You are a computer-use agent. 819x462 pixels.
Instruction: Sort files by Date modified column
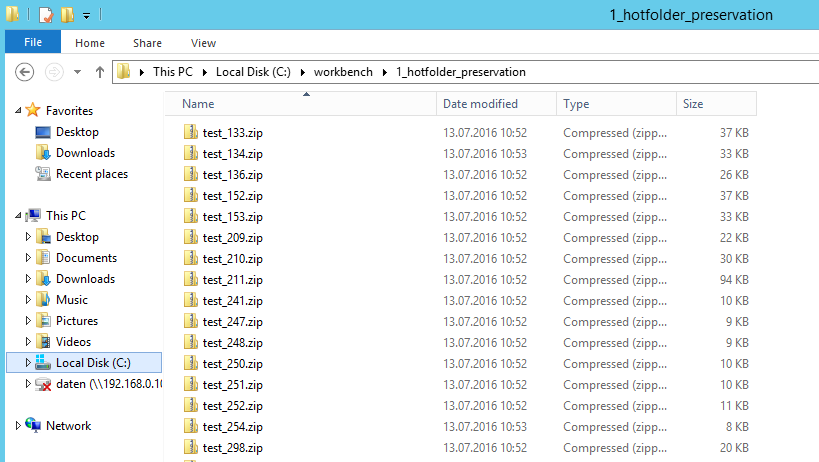coord(480,104)
